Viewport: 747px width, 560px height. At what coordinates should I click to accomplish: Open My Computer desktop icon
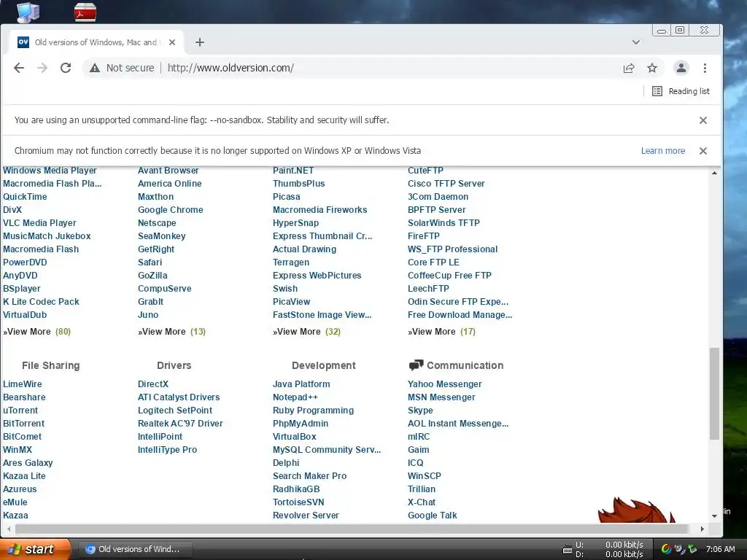(28, 12)
